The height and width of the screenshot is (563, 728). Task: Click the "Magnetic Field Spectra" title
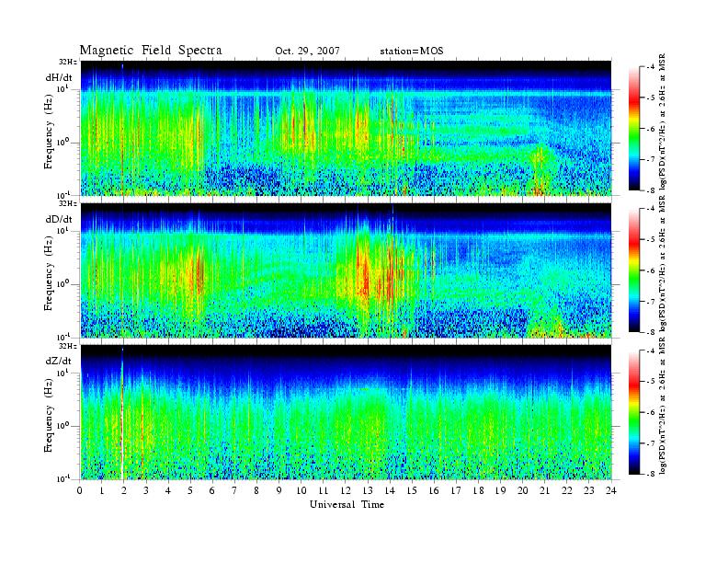(151, 51)
